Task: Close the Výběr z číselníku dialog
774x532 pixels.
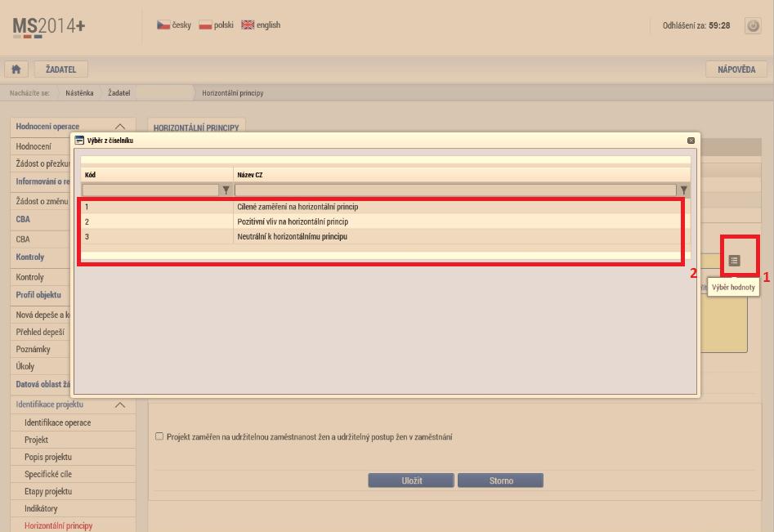Action: pos(691,141)
